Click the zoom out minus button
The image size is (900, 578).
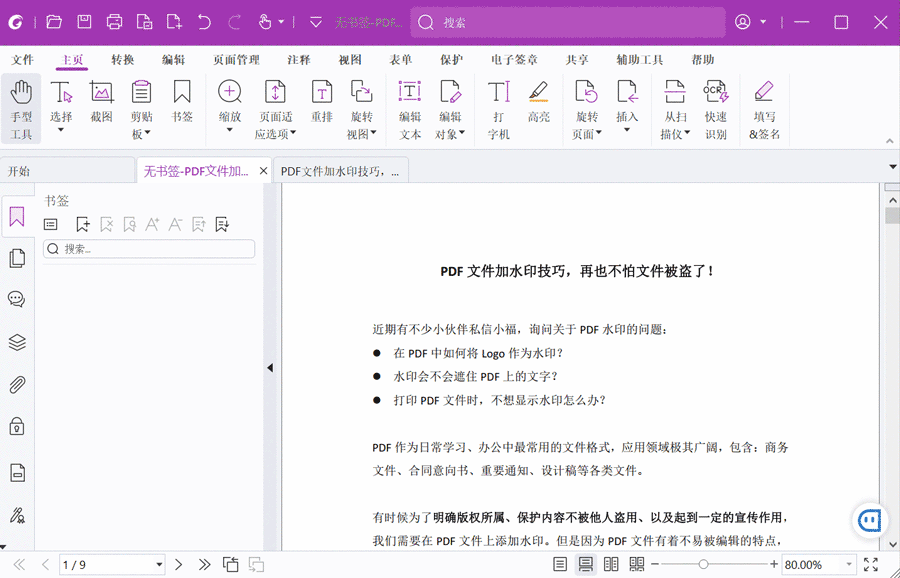[x=655, y=564]
